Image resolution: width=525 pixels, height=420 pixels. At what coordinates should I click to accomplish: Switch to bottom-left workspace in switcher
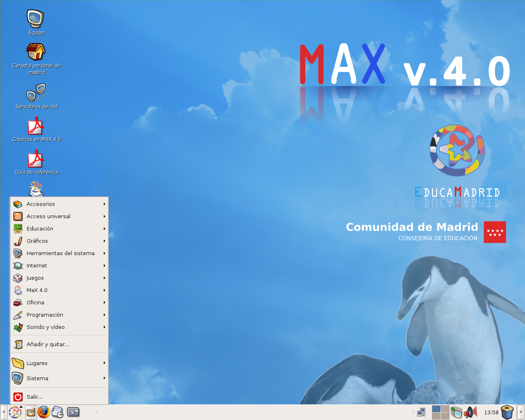point(436,416)
